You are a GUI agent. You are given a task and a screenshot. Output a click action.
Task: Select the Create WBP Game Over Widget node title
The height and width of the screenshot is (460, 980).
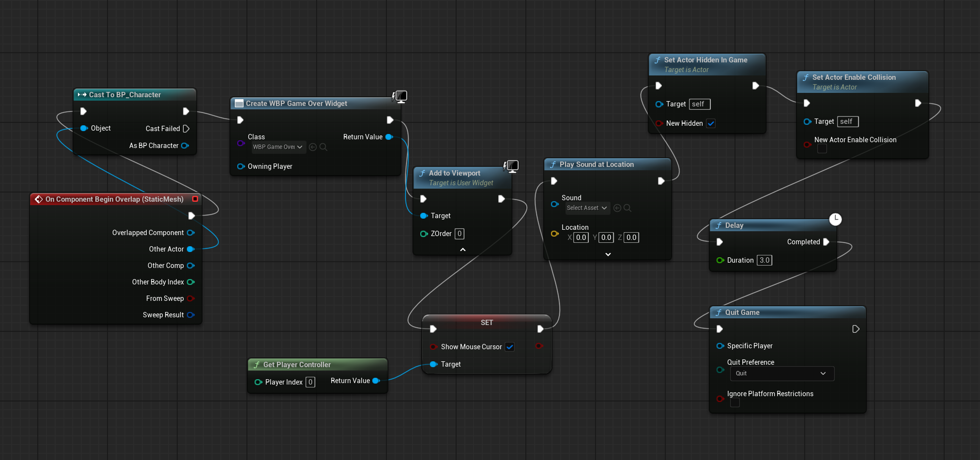296,104
